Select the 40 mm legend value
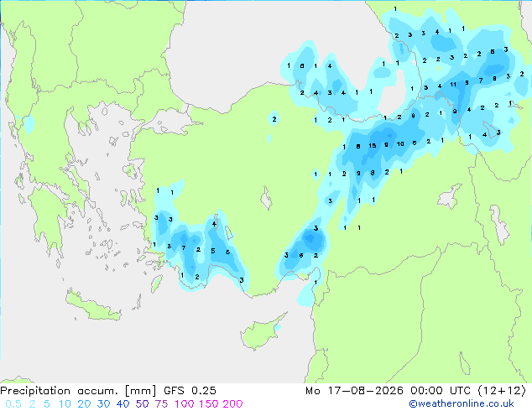Screen dimensions: 532x411 123,404
